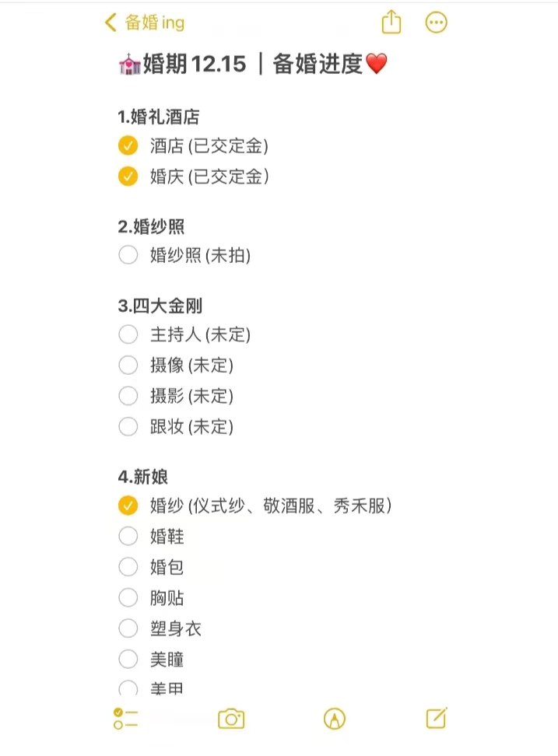Tap the 4.新娘 section heading
Screen dimensions: 558x756
coord(142,476)
